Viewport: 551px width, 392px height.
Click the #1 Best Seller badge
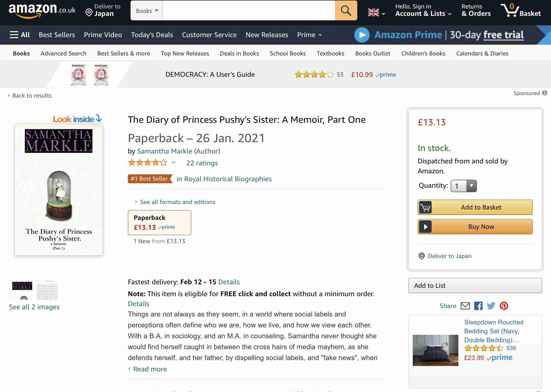pos(150,179)
